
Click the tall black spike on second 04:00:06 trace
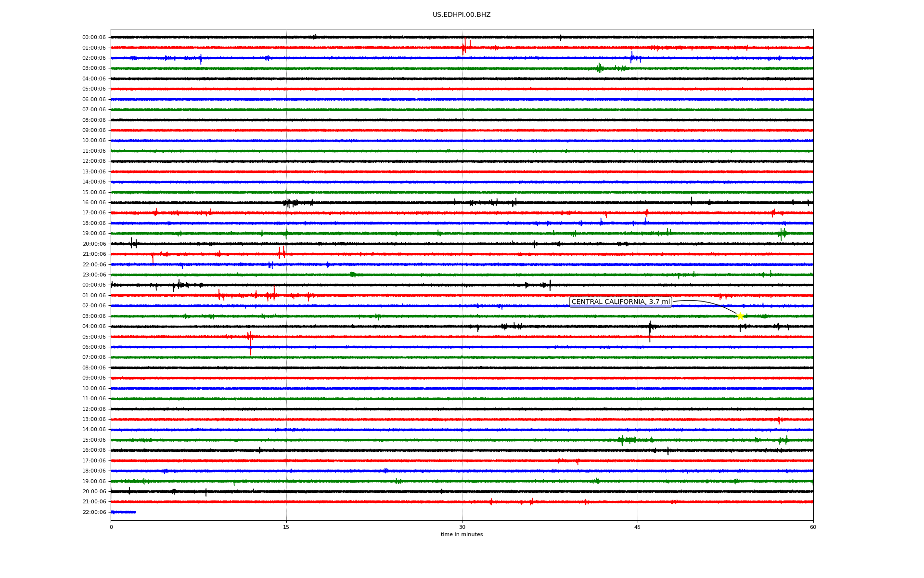(x=650, y=328)
